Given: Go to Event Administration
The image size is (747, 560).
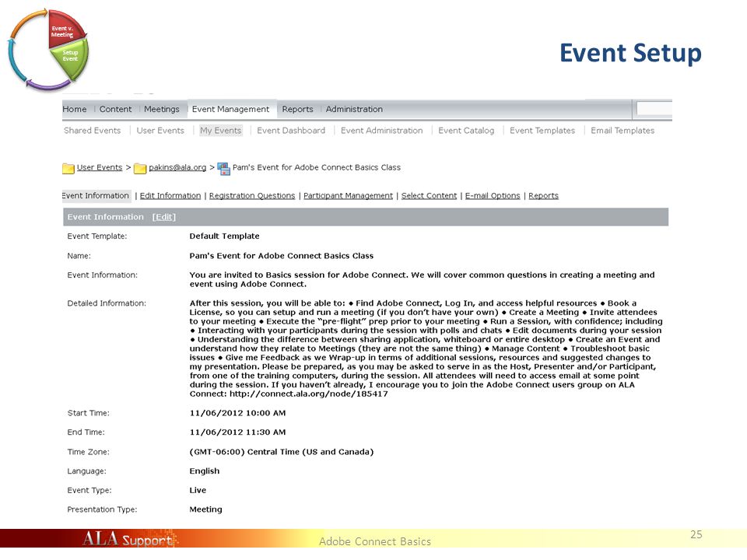Looking at the screenshot, I should click(x=381, y=131).
